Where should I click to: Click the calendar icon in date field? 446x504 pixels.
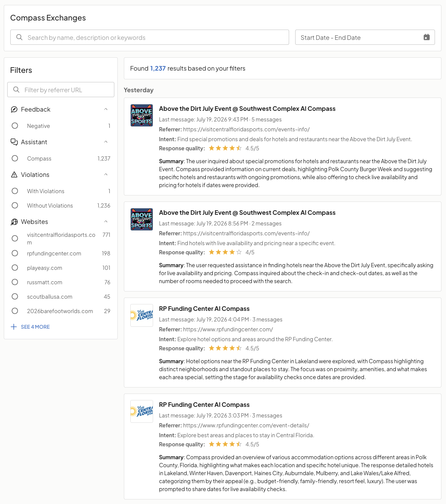coord(427,37)
